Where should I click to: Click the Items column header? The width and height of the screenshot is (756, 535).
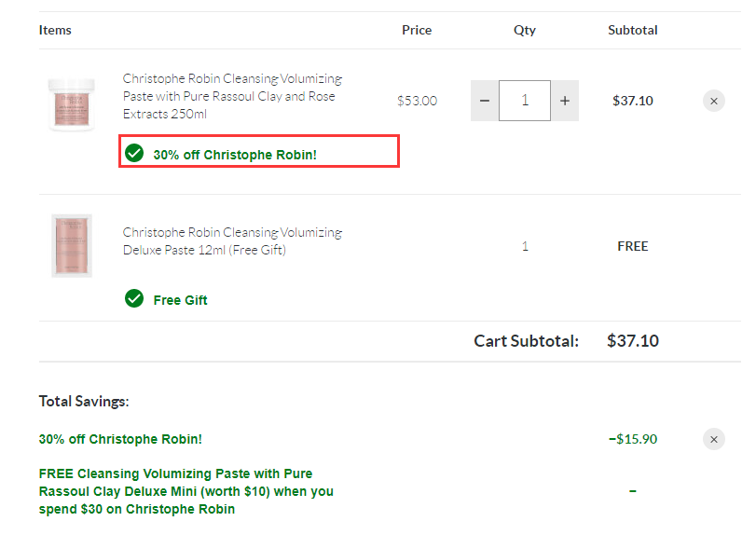click(x=55, y=30)
